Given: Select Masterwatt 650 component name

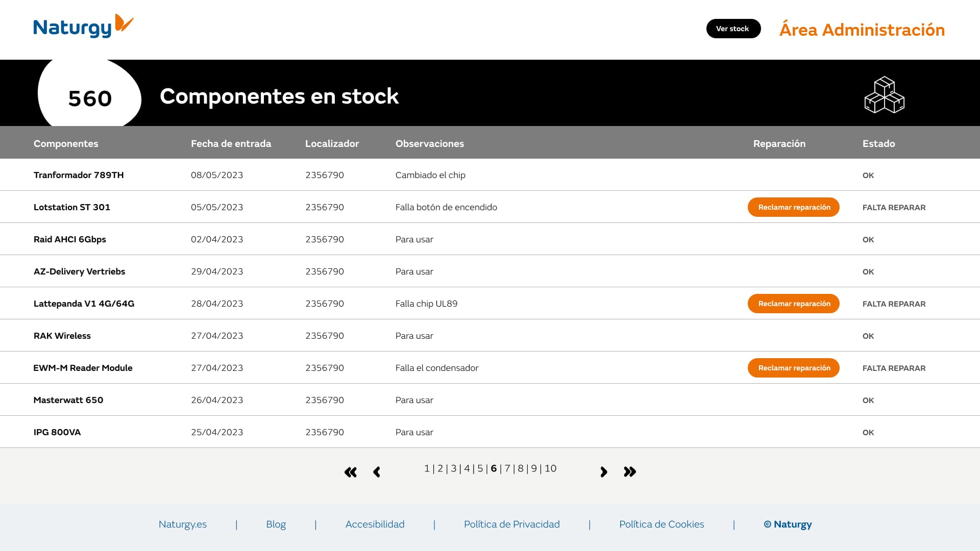Looking at the screenshot, I should (x=68, y=400).
